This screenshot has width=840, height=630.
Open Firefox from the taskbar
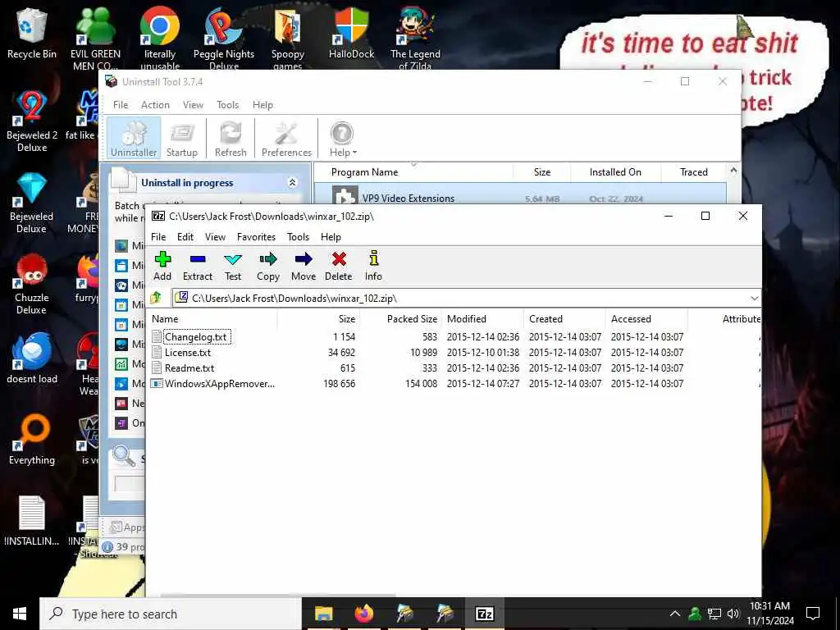coord(363,614)
